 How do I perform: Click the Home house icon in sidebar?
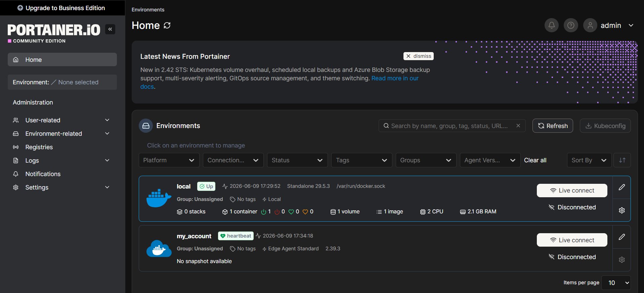(x=16, y=59)
